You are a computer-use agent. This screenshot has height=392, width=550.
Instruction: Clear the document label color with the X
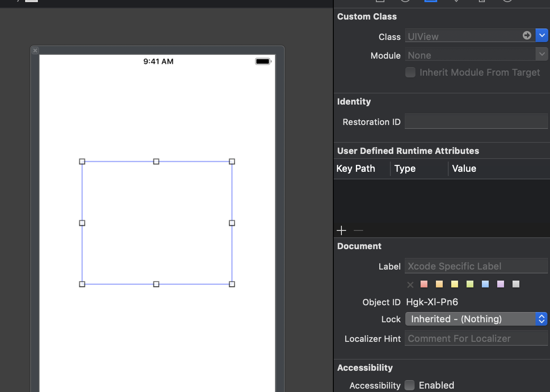point(410,284)
